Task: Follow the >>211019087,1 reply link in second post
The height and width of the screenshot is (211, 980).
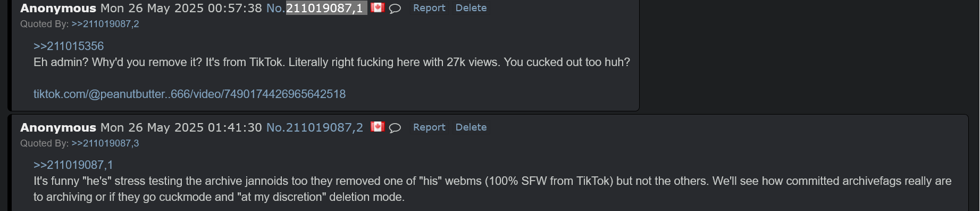Action: (x=73, y=165)
